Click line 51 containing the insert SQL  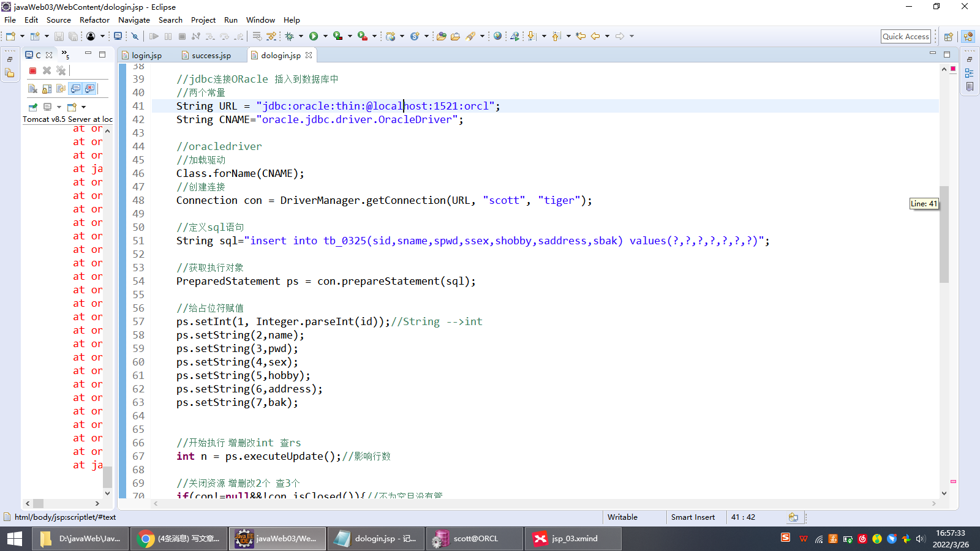point(473,241)
